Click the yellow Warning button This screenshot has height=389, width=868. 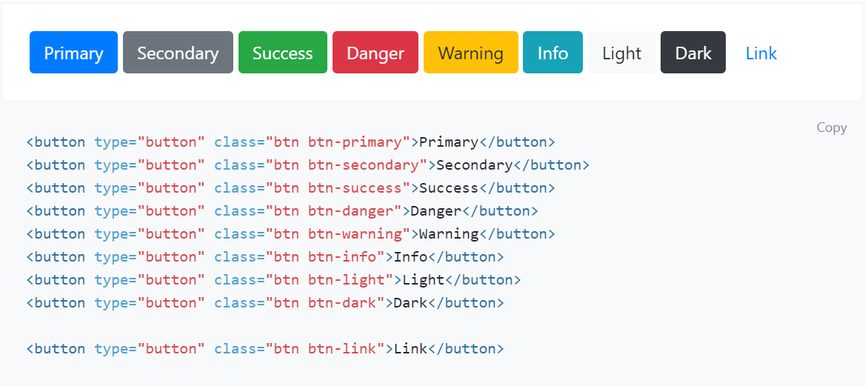click(470, 53)
